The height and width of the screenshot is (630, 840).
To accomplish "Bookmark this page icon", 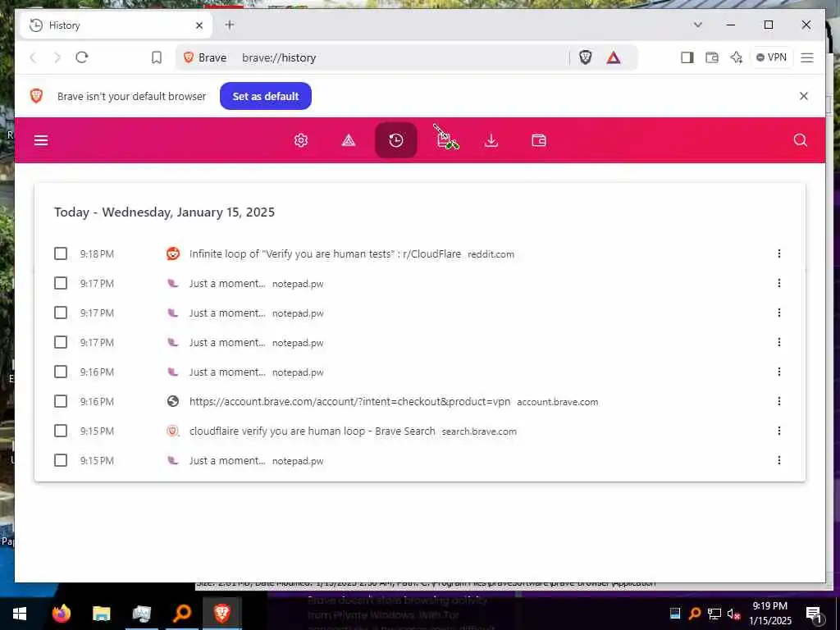I will click(x=157, y=57).
